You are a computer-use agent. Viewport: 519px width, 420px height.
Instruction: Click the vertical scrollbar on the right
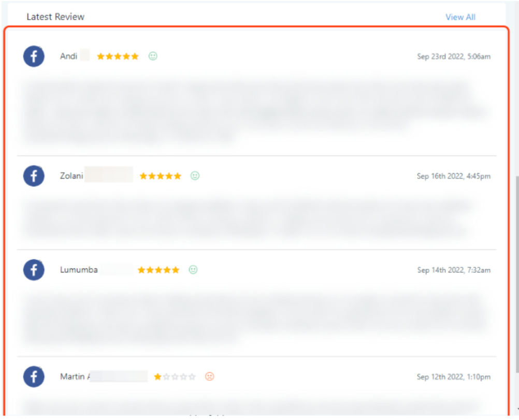click(x=517, y=274)
